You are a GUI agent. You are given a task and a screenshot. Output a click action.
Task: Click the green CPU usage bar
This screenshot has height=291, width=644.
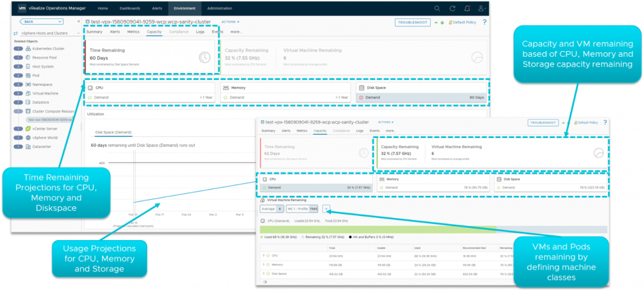pos(377,229)
